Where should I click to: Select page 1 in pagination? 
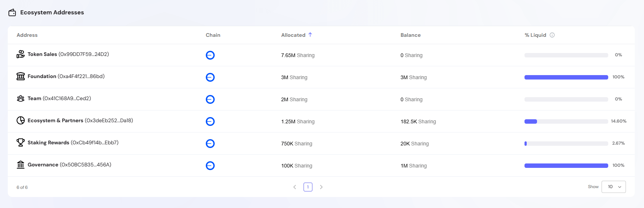click(x=308, y=187)
